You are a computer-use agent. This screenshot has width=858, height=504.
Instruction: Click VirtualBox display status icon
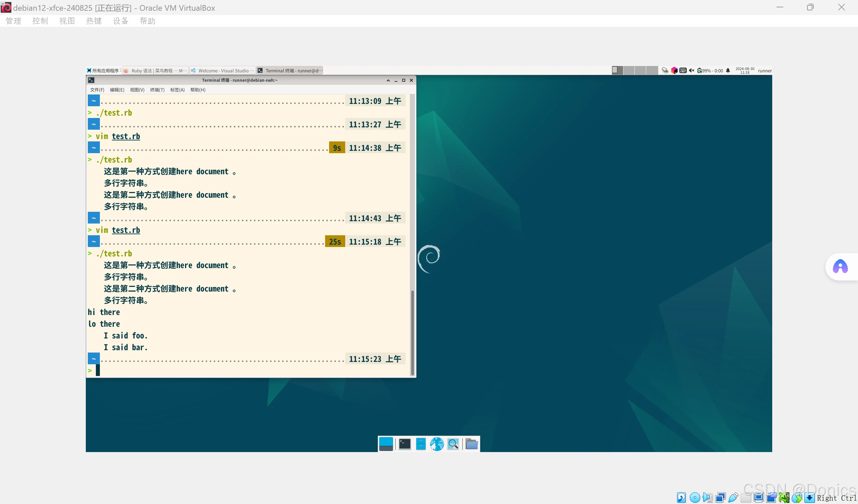(x=758, y=498)
